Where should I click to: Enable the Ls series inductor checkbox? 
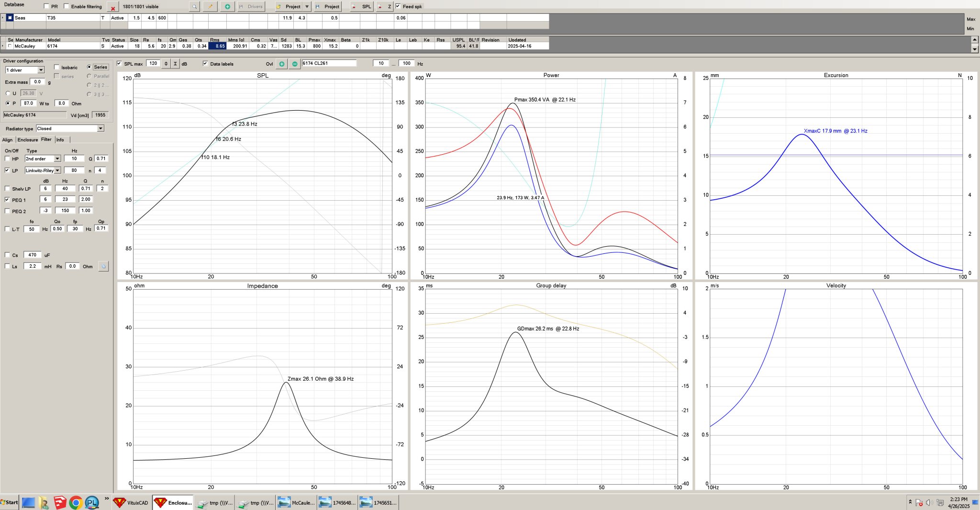[7, 266]
